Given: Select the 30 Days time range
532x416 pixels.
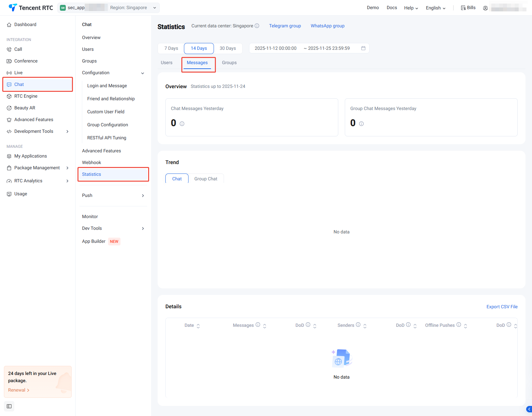Looking at the screenshot, I should (x=228, y=48).
